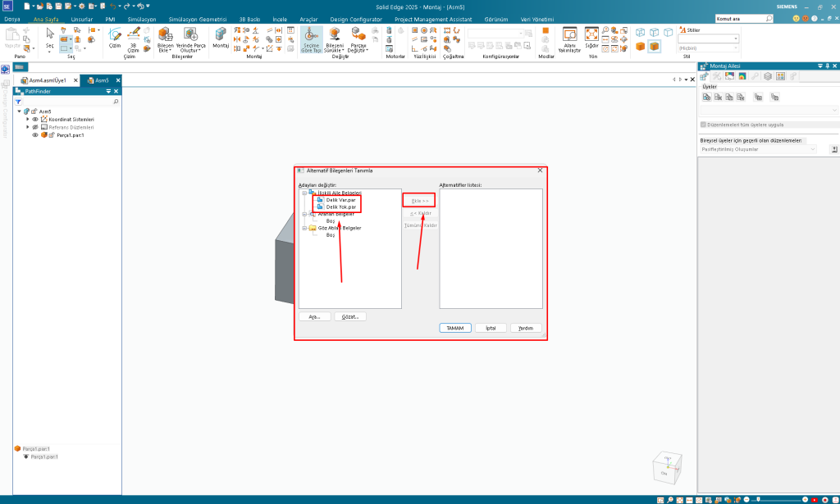840x504 pixels.
Task: Toggle visibility eye for Parça1.par:1
Action: point(35,135)
